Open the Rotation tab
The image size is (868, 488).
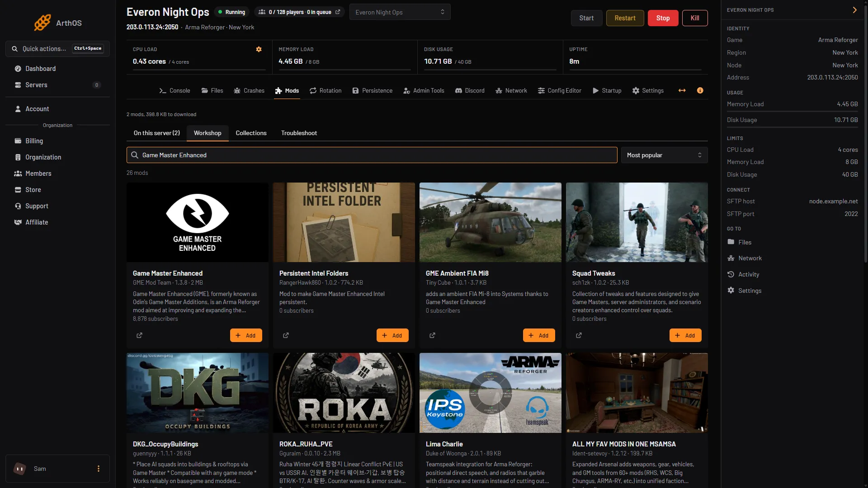325,90
